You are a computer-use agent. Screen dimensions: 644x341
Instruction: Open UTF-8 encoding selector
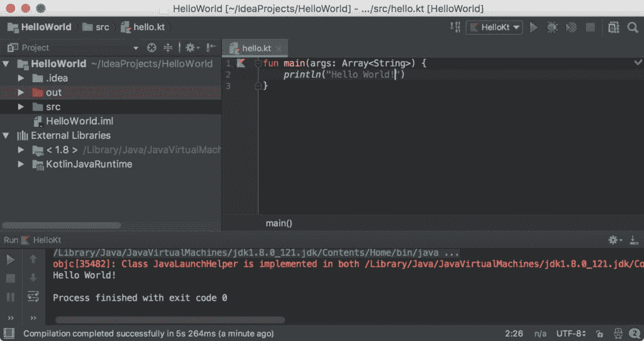click(571, 333)
